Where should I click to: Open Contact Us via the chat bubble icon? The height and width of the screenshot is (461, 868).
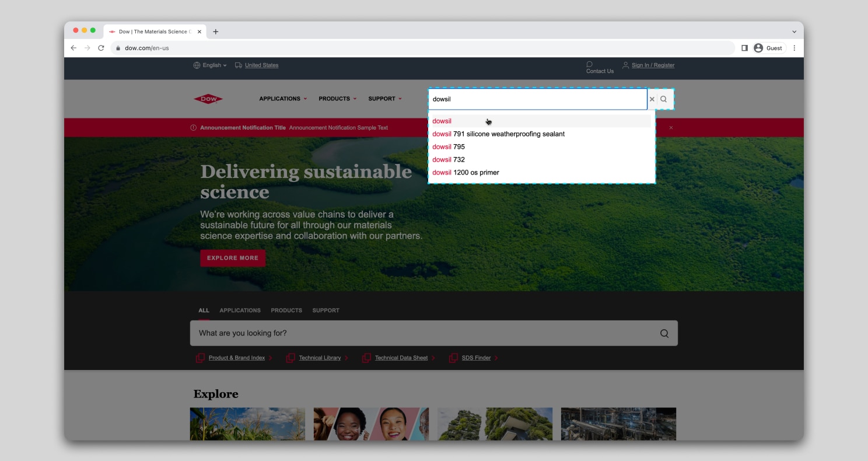(589, 64)
